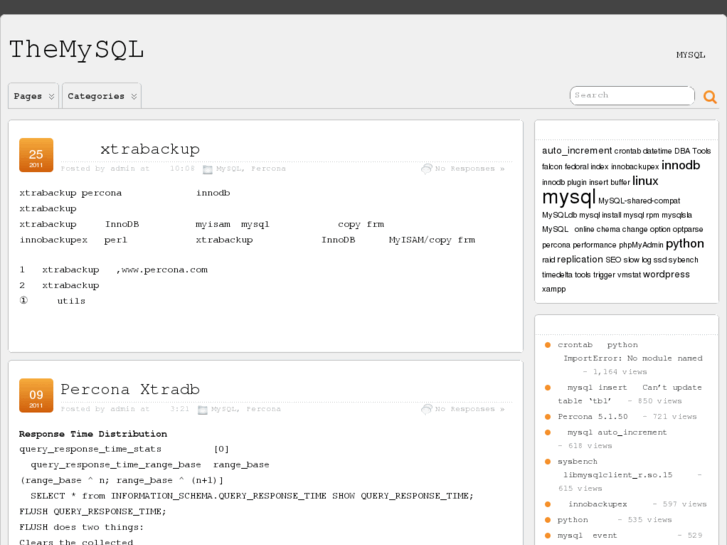Select the datetime tag
The height and width of the screenshot is (545, 727).
[657, 151]
